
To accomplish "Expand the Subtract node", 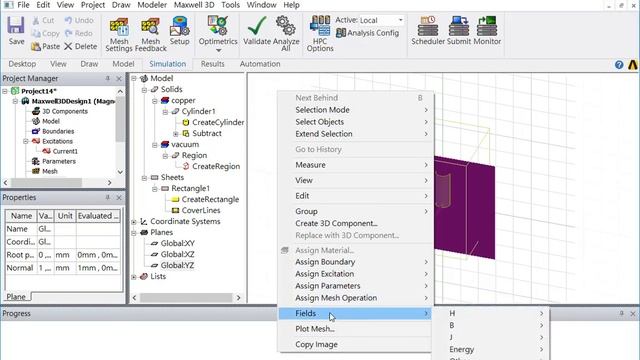I will [176, 133].
